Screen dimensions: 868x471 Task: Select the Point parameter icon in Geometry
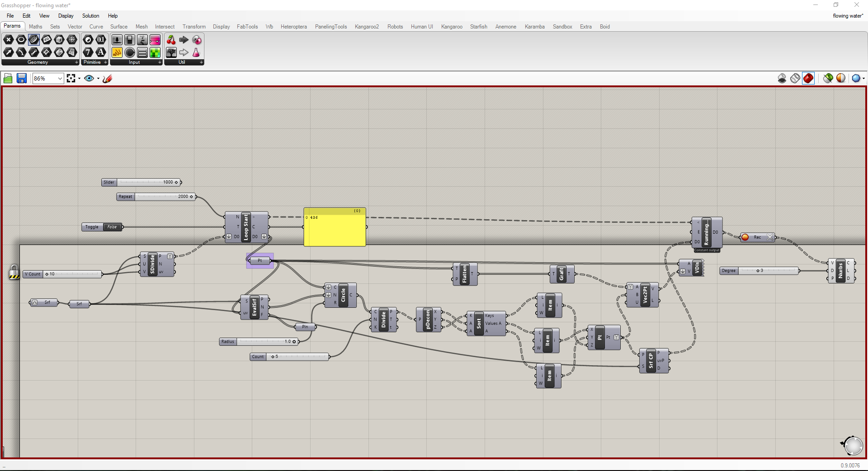point(8,40)
